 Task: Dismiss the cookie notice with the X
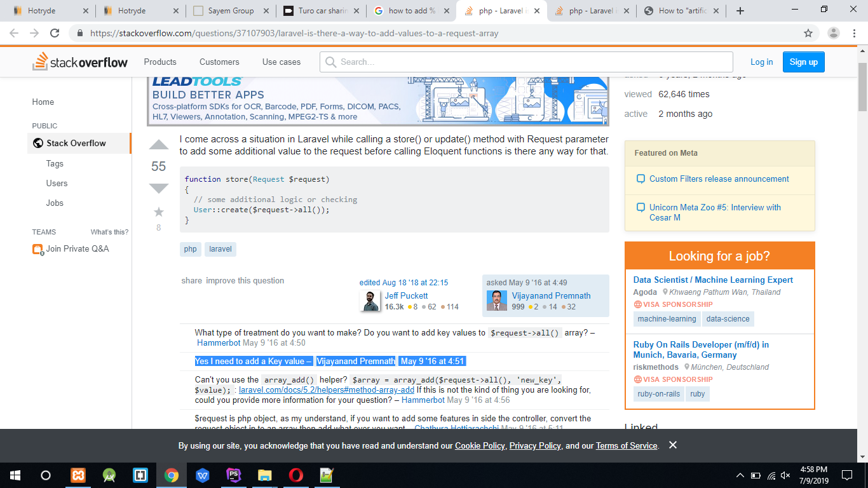[x=673, y=445]
